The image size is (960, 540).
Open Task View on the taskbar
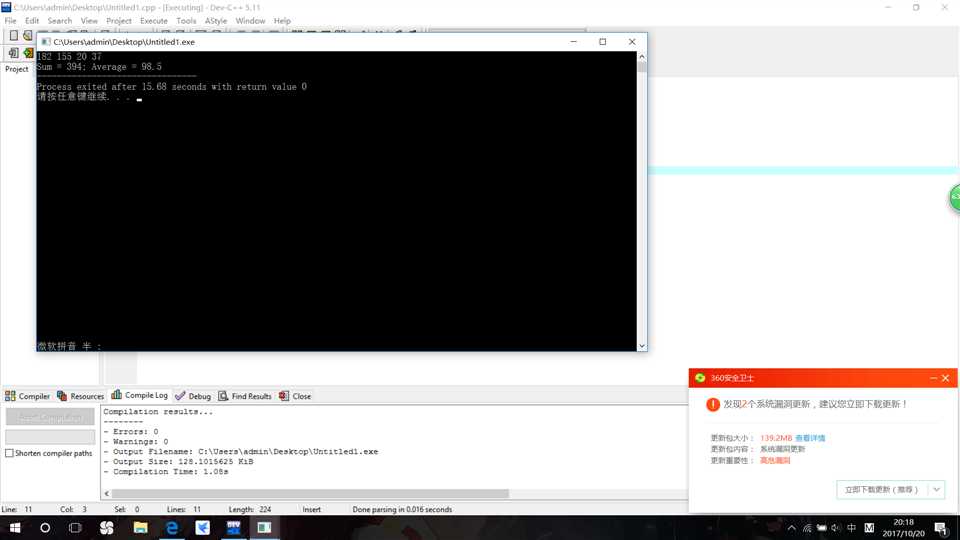click(75, 528)
